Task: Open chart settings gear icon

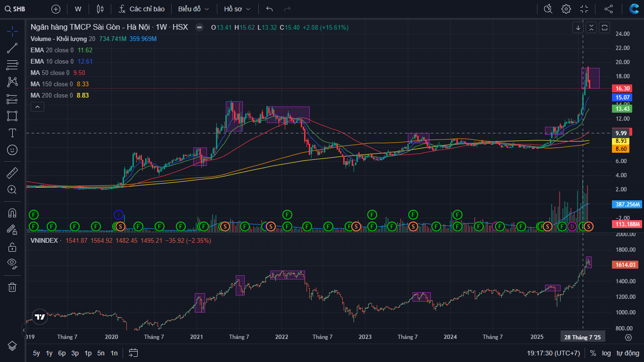Action: point(566,9)
